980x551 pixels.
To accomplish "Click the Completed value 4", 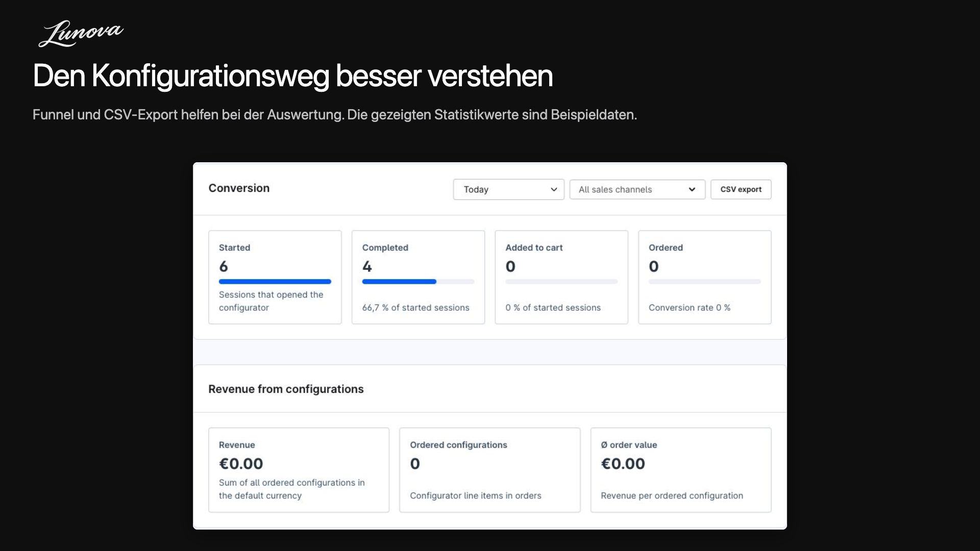I will point(367,266).
